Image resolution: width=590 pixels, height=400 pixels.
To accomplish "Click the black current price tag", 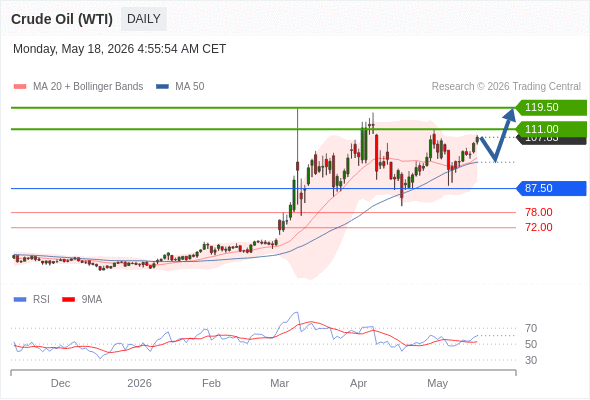I will pos(551,140).
